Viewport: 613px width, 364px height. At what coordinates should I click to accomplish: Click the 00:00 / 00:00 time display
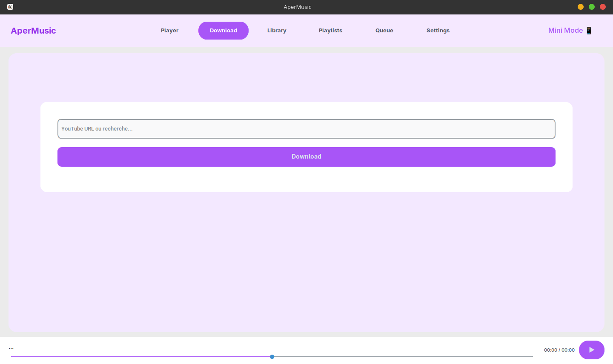(559, 350)
